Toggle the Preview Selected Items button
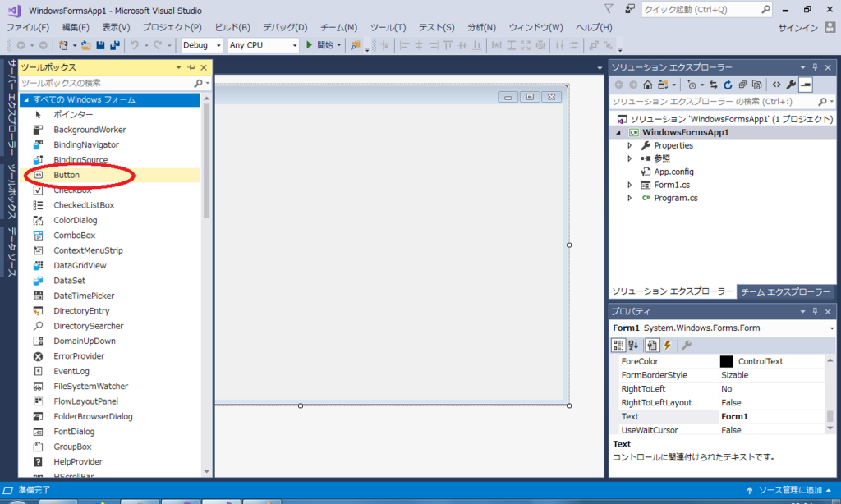841x504 pixels. [x=806, y=85]
